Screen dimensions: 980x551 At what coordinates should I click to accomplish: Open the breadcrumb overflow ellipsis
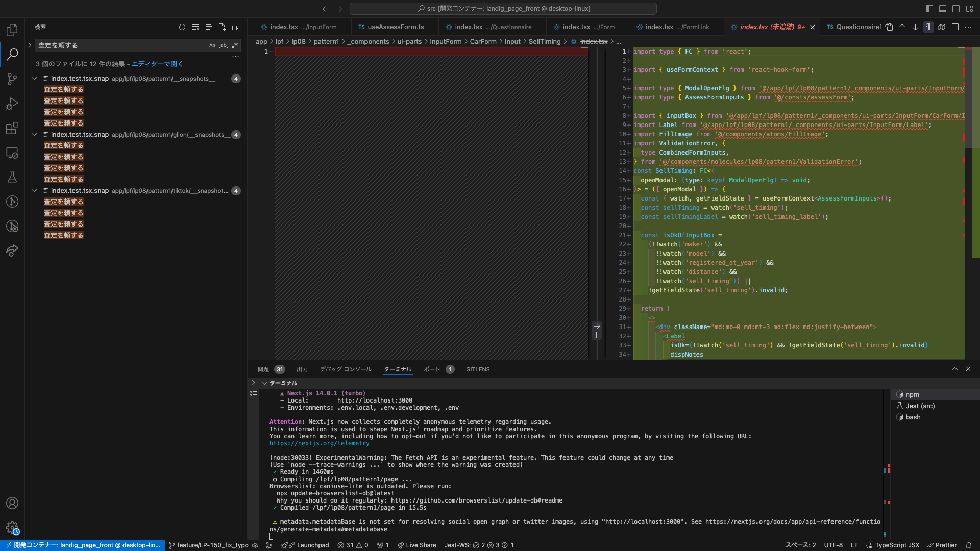(x=619, y=42)
